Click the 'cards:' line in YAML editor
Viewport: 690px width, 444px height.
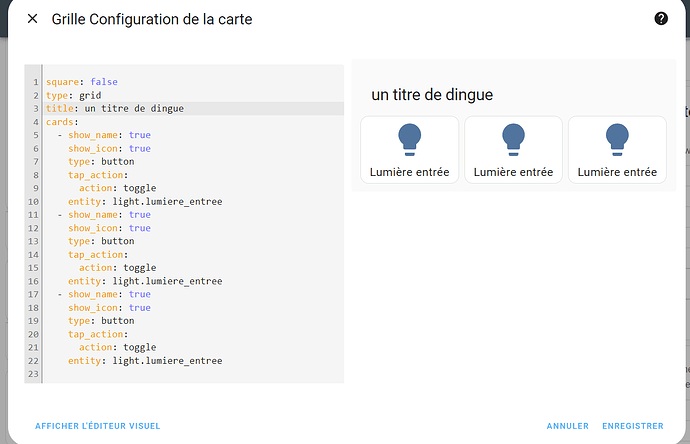pyautogui.click(x=61, y=121)
